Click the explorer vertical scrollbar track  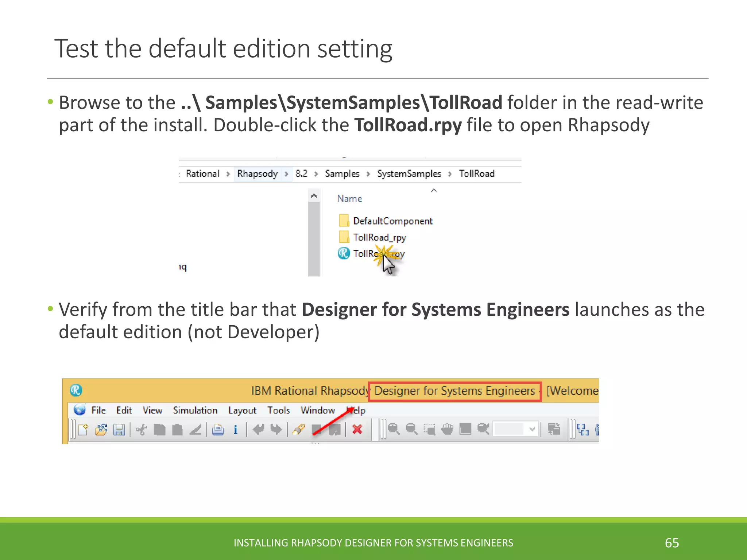[x=314, y=239]
